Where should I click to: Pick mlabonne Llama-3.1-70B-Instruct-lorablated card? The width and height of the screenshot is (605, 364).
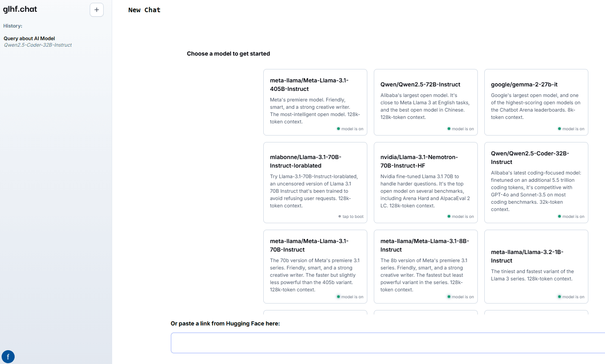pyautogui.click(x=315, y=183)
